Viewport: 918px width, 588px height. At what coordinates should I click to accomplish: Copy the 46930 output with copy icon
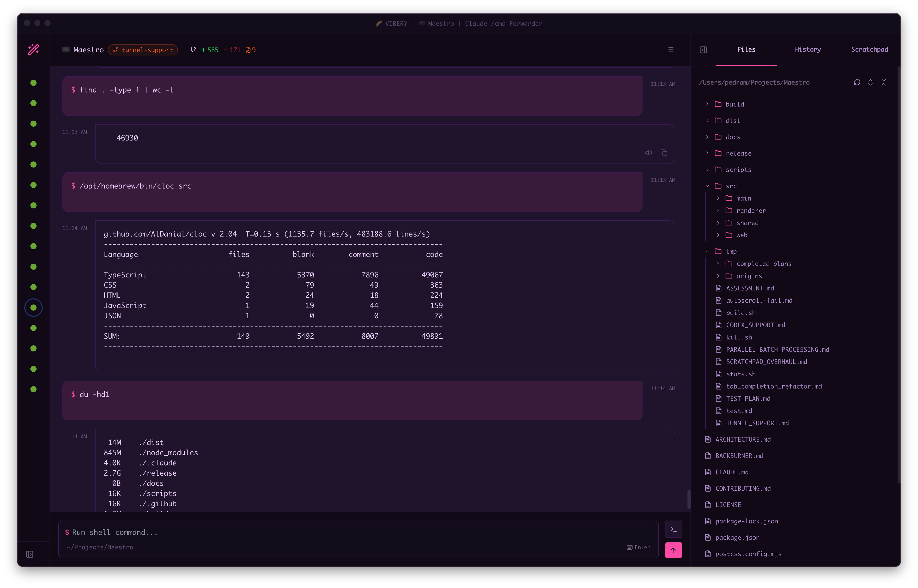(664, 153)
